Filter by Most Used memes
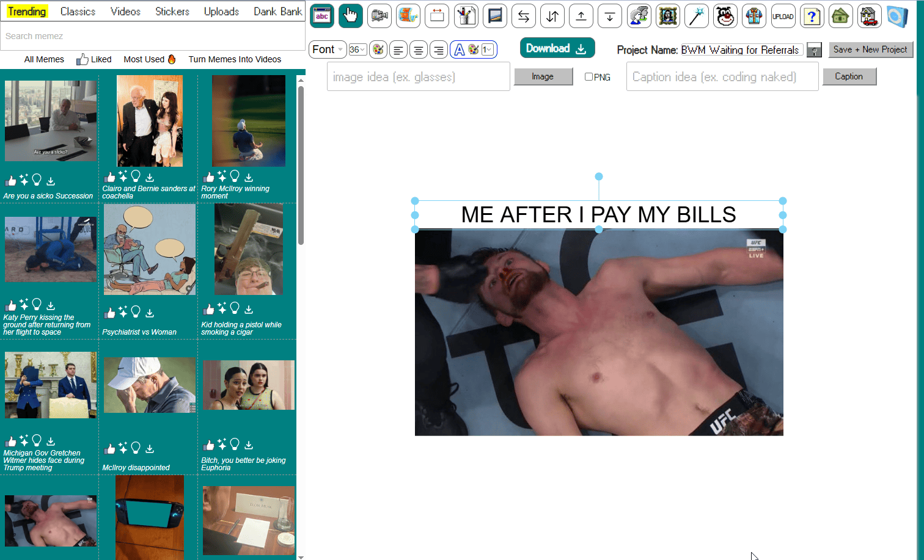The height and width of the screenshot is (560, 924). point(150,59)
